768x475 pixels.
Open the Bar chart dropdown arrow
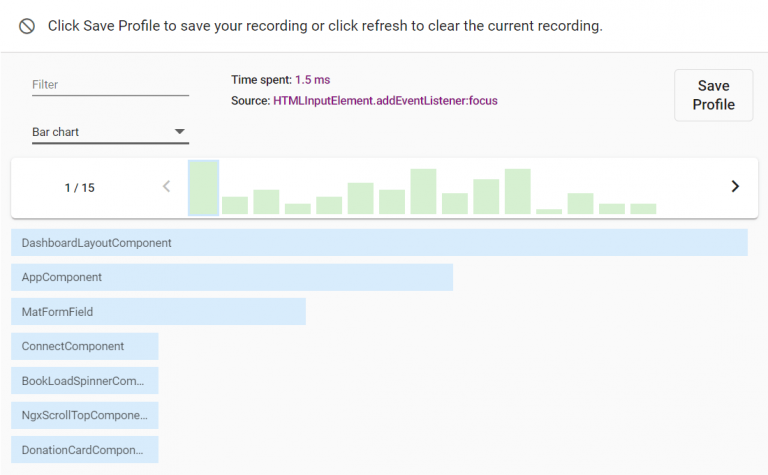180,131
